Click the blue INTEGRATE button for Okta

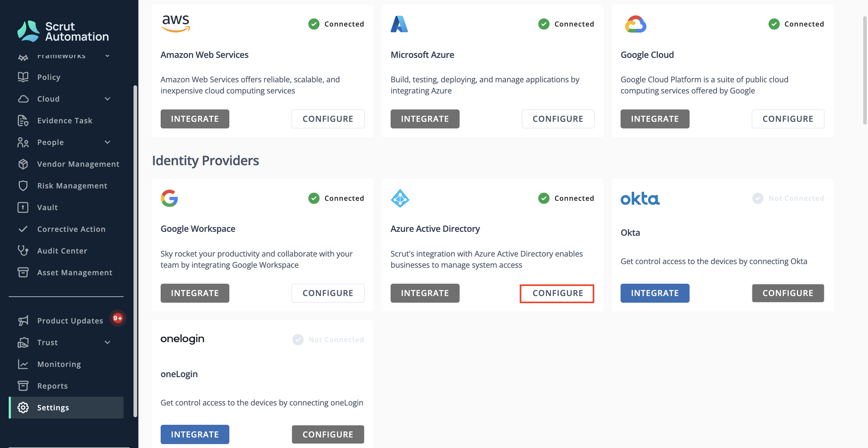[x=655, y=293]
